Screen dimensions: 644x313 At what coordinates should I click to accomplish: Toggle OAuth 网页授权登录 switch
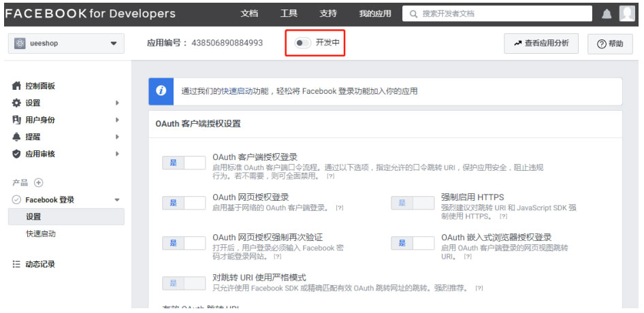pyautogui.click(x=184, y=203)
